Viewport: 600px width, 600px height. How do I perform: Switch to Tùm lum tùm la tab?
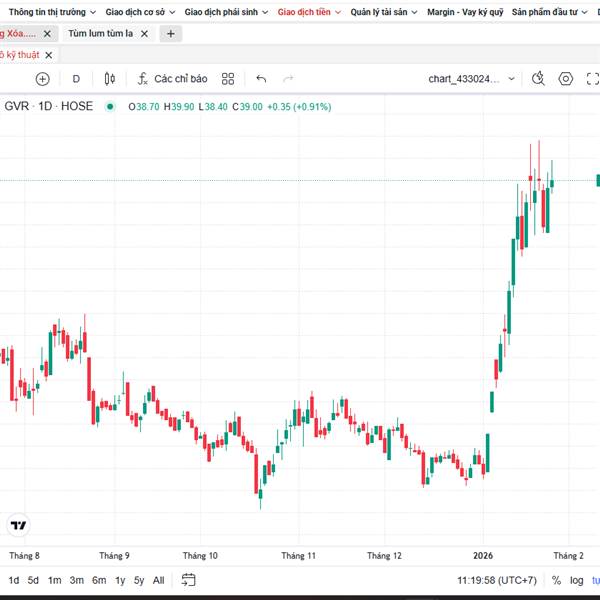(101, 33)
